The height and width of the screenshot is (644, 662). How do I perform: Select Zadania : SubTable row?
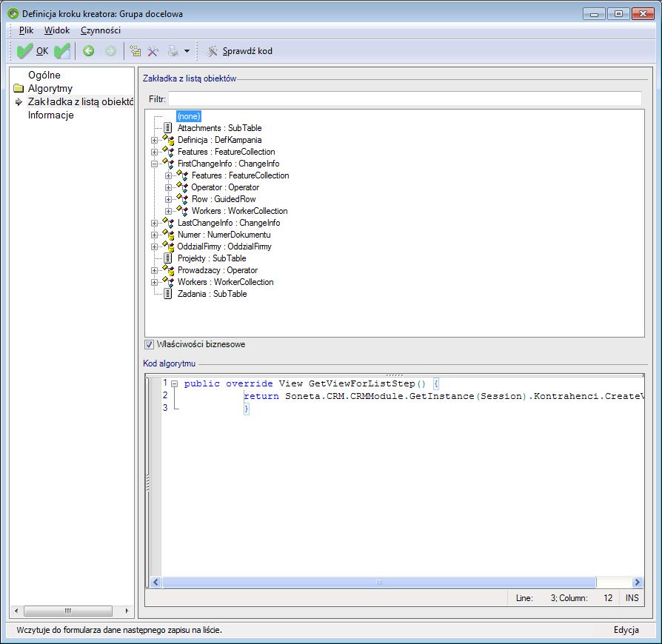pyautogui.click(x=212, y=294)
